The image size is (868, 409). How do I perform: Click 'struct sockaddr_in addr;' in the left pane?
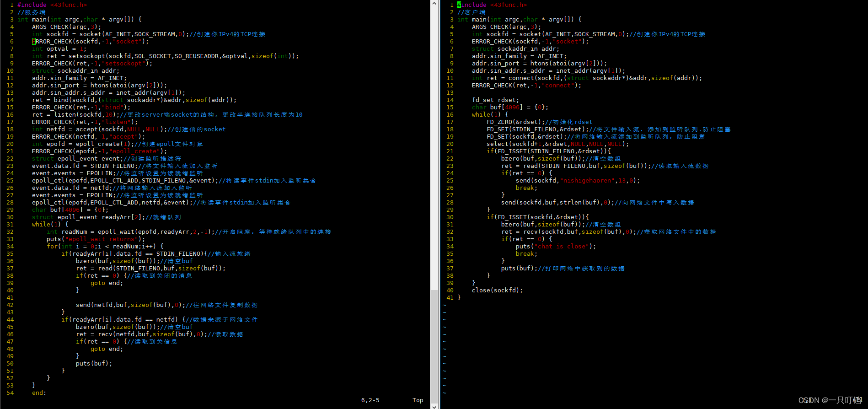75,70
